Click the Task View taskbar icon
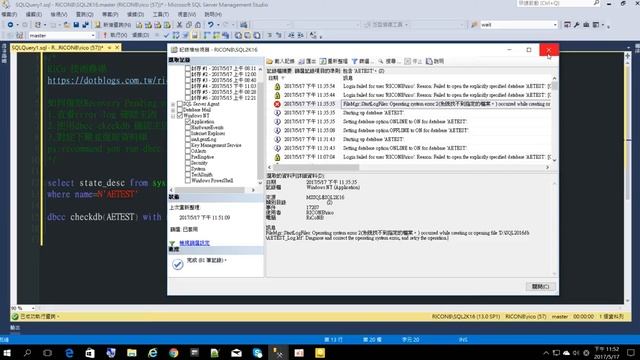 click(47, 353)
